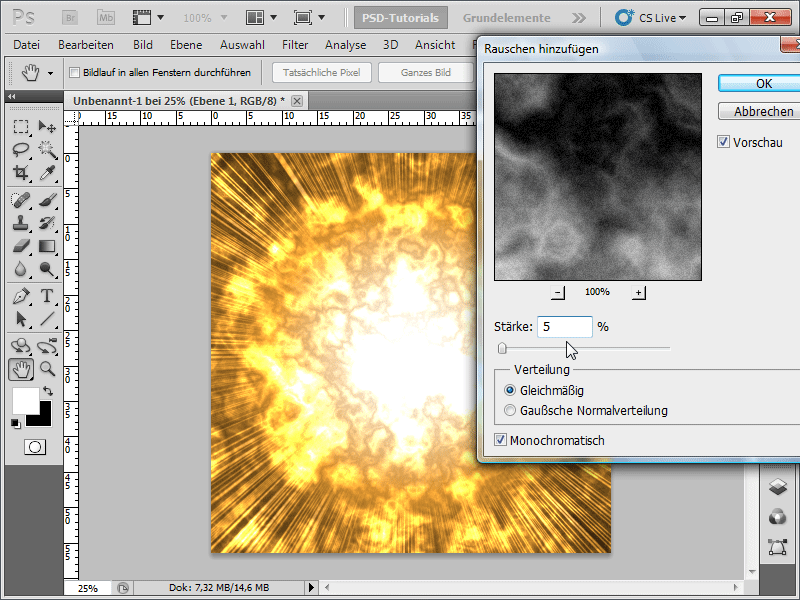This screenshot has height=600, width=800.
Task: Select the 3D Object Rotate tool
Action: [x=20, y=346]
